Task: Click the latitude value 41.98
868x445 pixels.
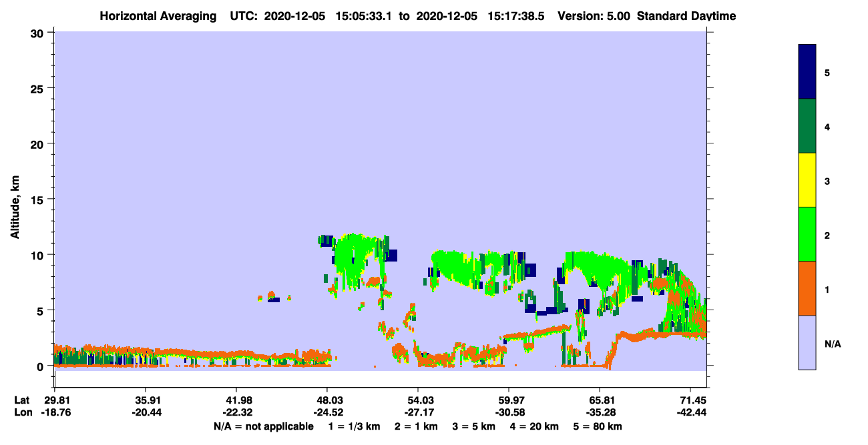Action: pyautogui.click(x=236, y=400)
